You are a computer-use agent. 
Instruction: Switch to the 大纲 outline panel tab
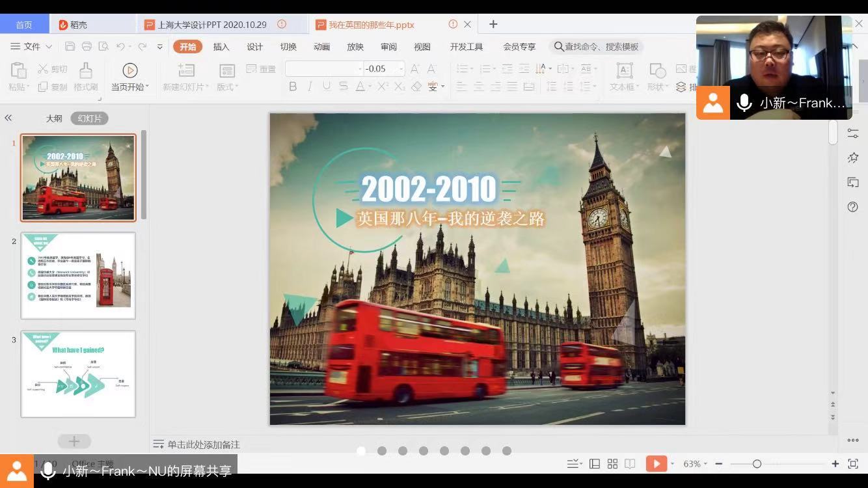point(54,118)
